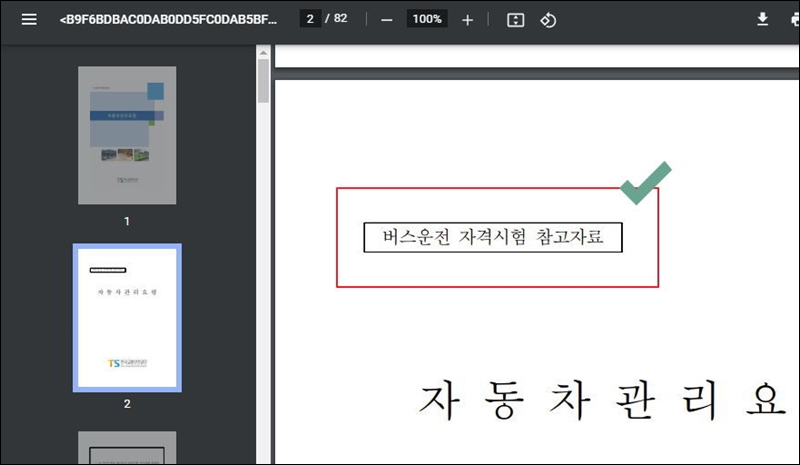Open page 1 thumbnail
The width and height of the screenshot is (800, 465).
pyautogui.click(x=127, y=135)
